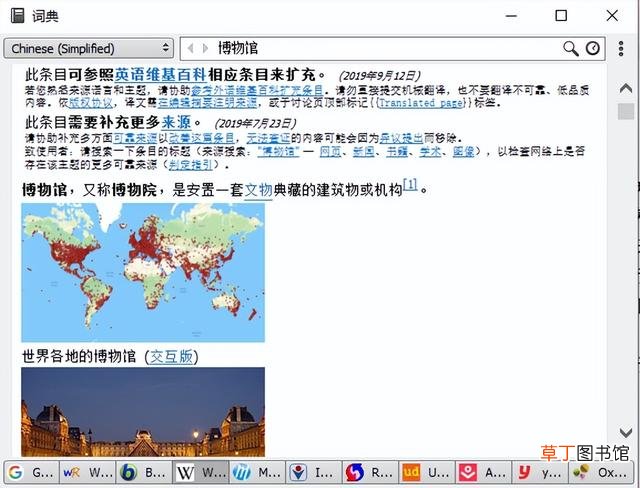Open the world museums map image
The width and height of the screenshot is (640, 488).
(x=143, y=273)
